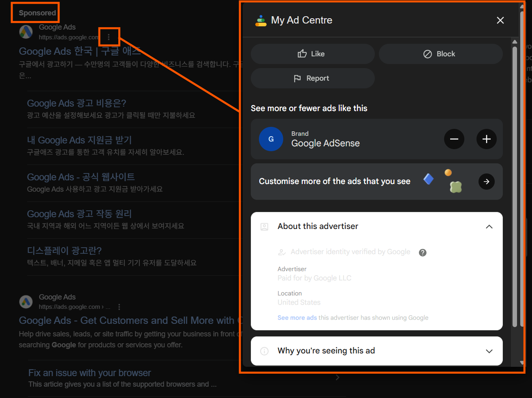Open Customise more of the ads arrow
Screen dimensions: 532x398
pos(487,182)
